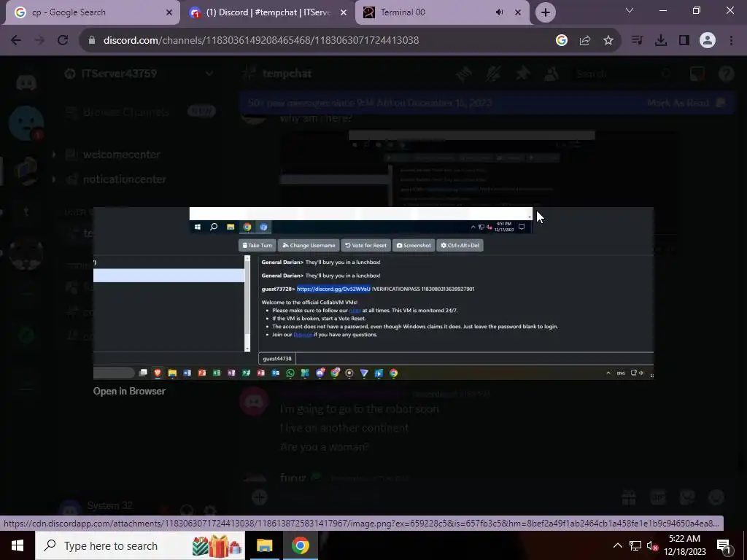Open a new Chrome tab
Image resolution: width=747 pixels, height=560 pixels.
[546, 12]
